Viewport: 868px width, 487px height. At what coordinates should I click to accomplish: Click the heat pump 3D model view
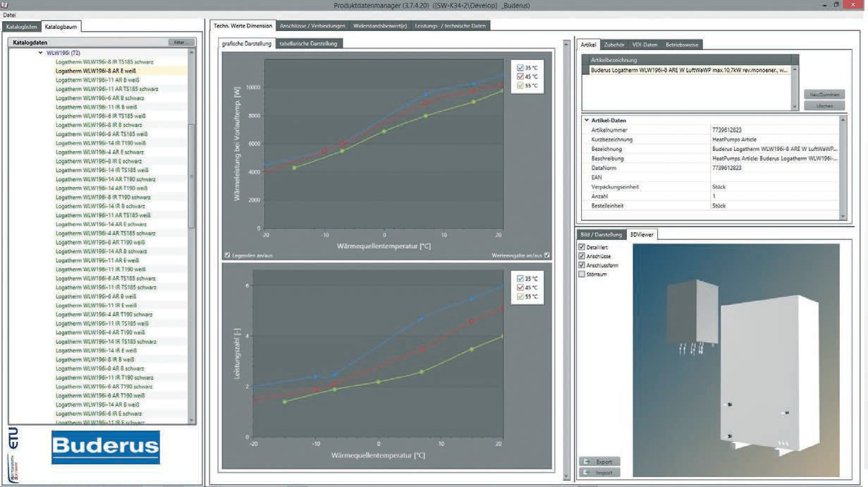tap(736, 360)
